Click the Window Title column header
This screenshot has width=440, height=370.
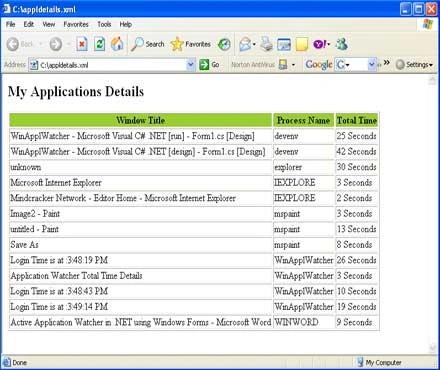(141, 120)
